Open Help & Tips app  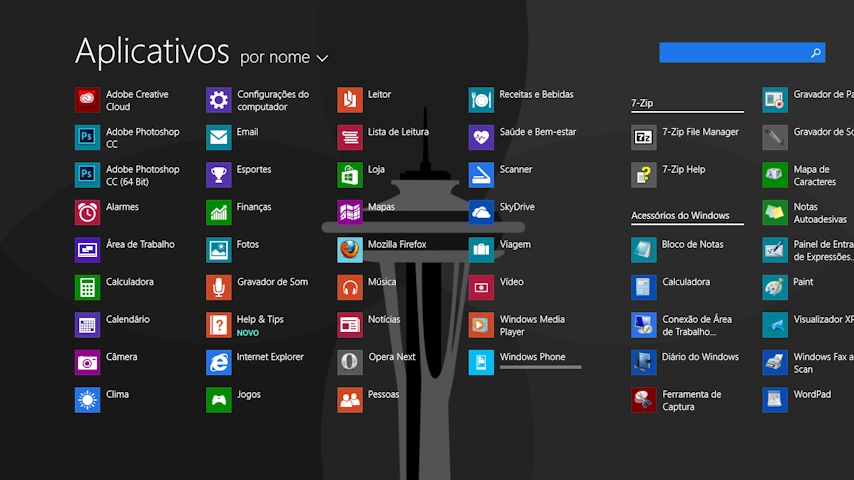[218, 325]
